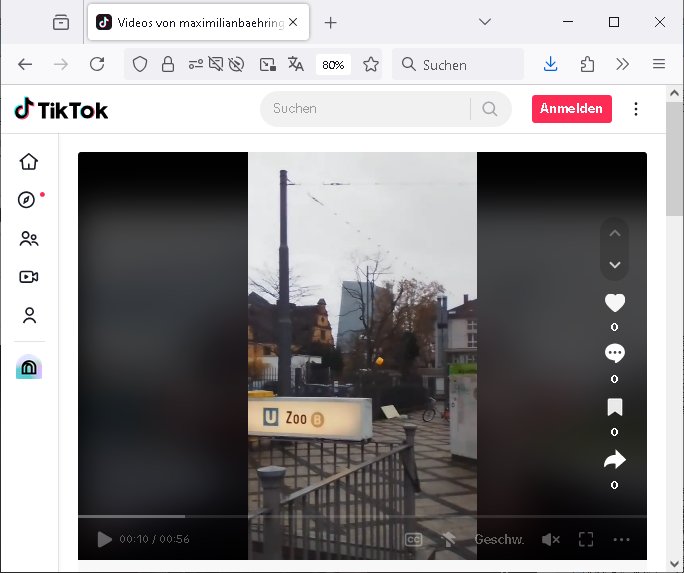Go to next video with down arrow
684x573 pixels.
(615, 265)
